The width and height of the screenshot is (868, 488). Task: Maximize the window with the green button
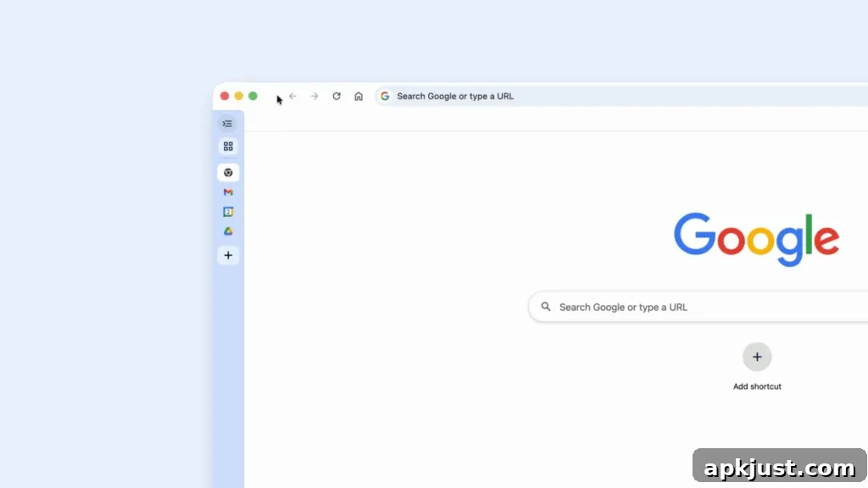pos(253,97)
